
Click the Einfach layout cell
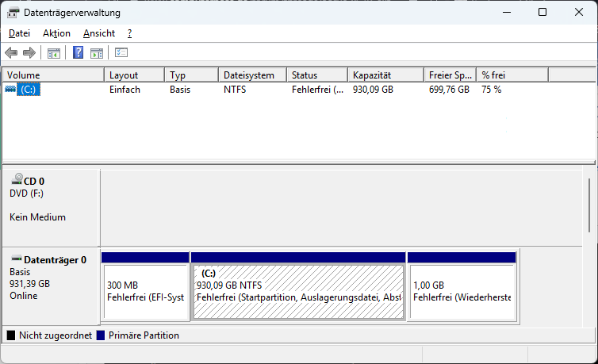(x=125, y=90)
